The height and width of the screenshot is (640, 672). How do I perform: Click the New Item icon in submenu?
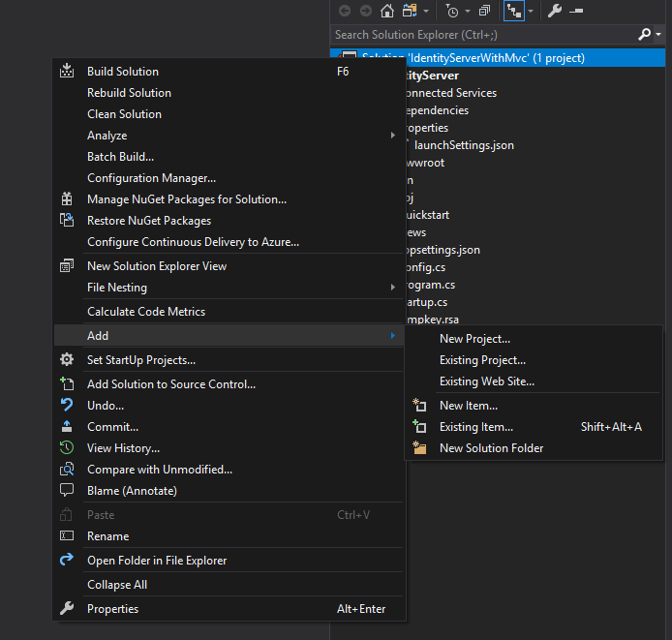click(x=419, y=405)
